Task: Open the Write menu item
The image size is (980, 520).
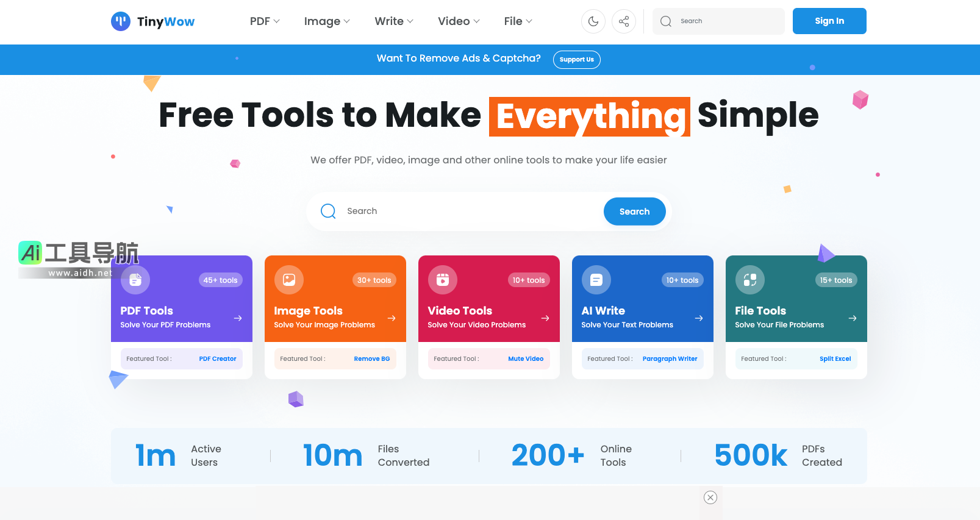Action: 394,21
